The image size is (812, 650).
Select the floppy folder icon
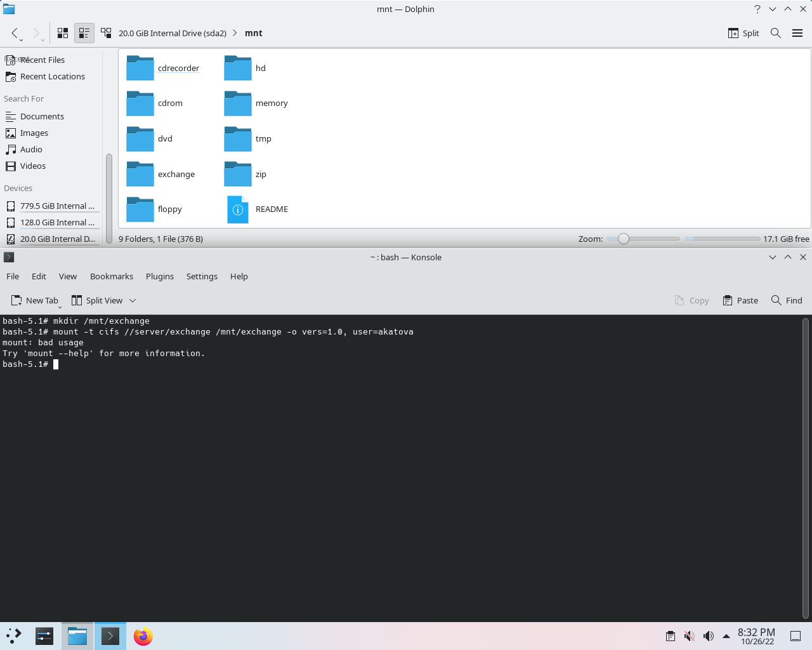[140, 209]
